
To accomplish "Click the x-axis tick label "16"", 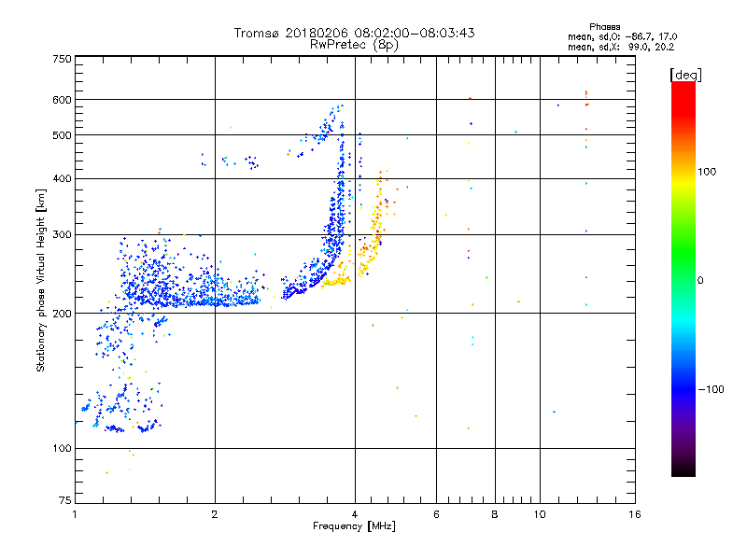I will [635, 514].
